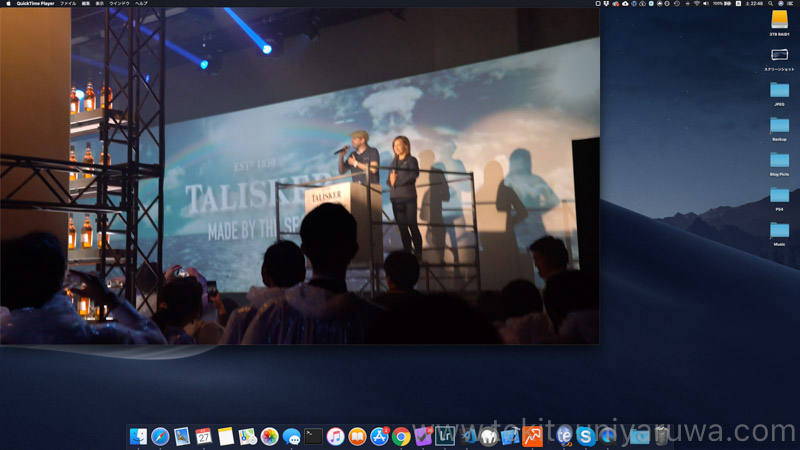The height and width of the screenshot is (450, 800).
Task: Open orange arrow Skitch app in Dock
Action: point(532,436)
